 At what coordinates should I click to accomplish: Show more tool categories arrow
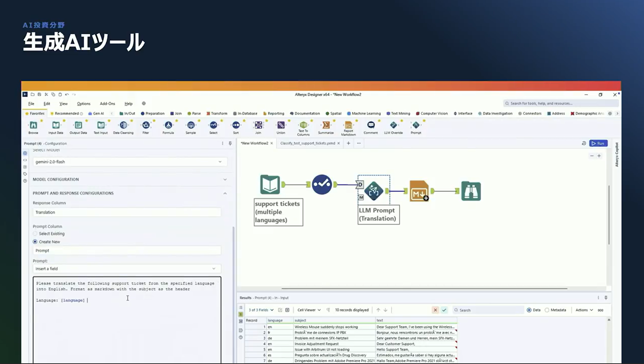click(617, 113)
